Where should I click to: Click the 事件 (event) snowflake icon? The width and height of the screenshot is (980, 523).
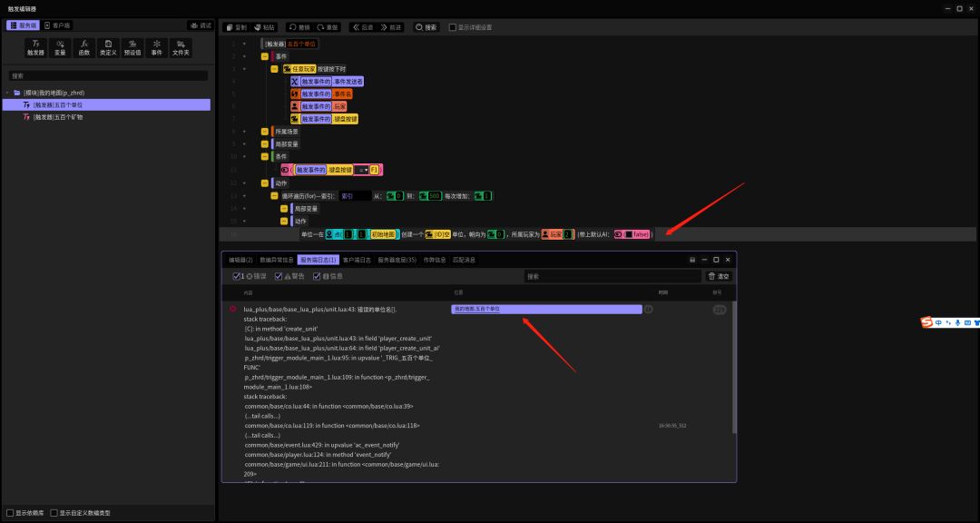click(157, 47)
